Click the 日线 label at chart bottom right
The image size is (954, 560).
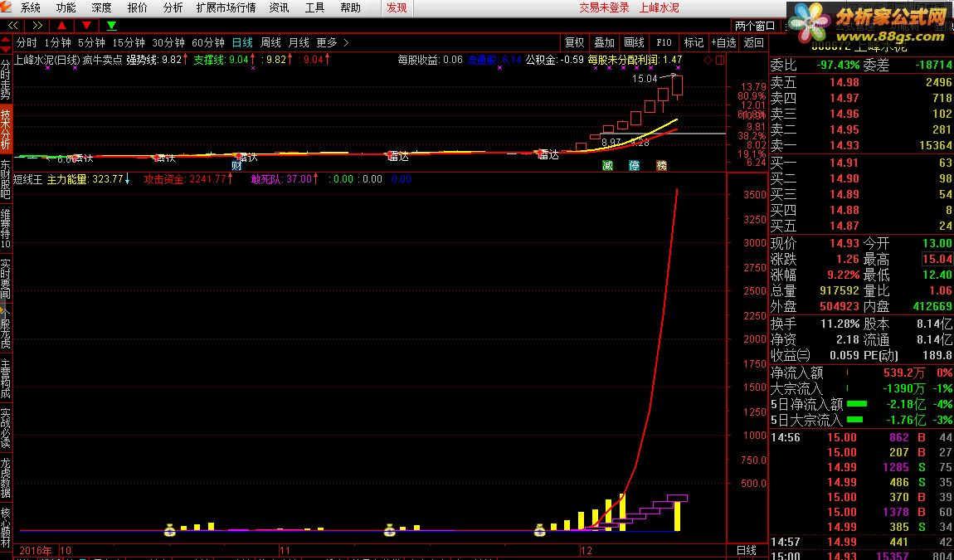(747, 550)
